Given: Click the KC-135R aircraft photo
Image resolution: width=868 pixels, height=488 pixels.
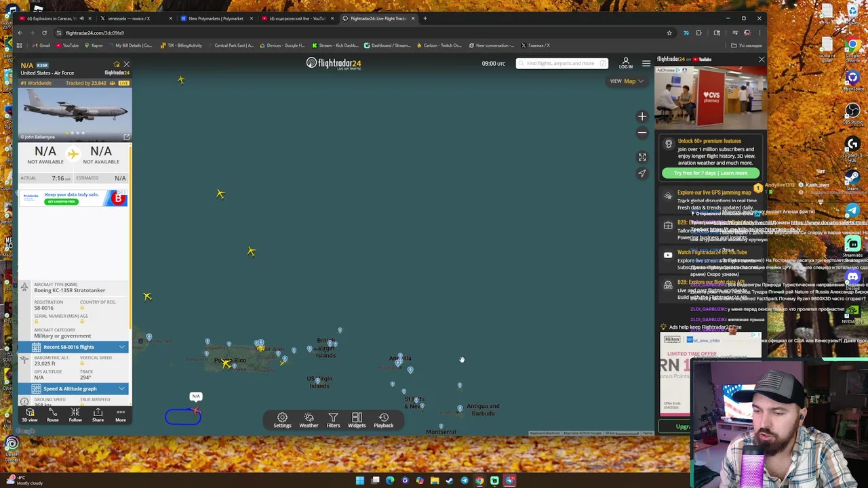Looking at the screenshot, I should click(x=74, y=113).
